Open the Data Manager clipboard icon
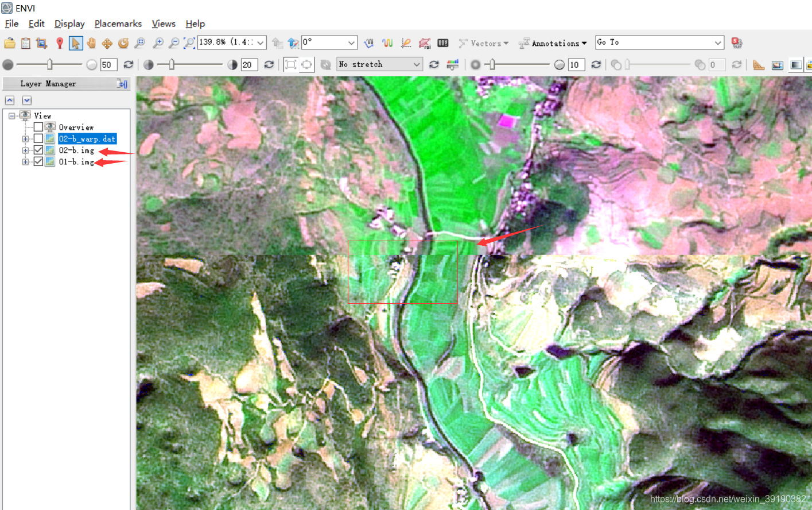The width and height of the screenshot is (812, 510). click(26, 43)
